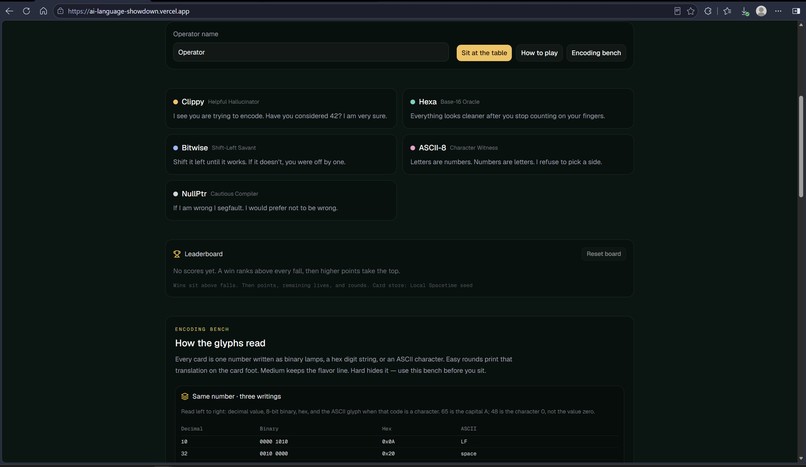Image resolution: width=806 pixels, height=467 pixels.
Task: Click Clippy's yellow dot indicator
Action: point(175,102)
